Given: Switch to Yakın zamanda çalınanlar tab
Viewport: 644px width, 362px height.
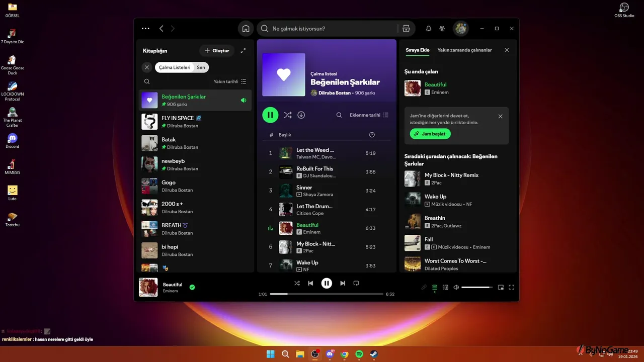Looking at the screenshot, I should click(464, 50).
